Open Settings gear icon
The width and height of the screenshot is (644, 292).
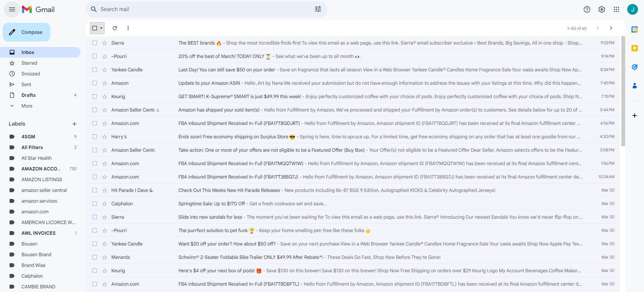[602, 9]
